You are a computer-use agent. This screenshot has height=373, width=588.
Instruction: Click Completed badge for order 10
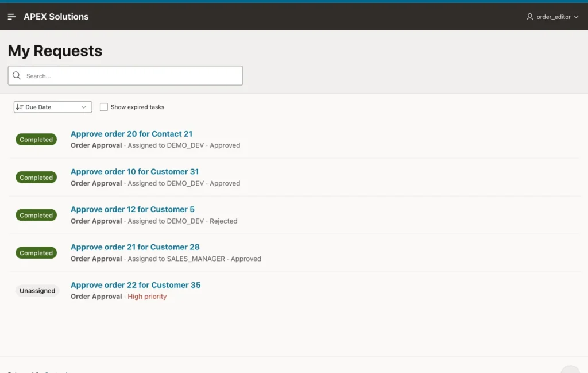point(36,177)
